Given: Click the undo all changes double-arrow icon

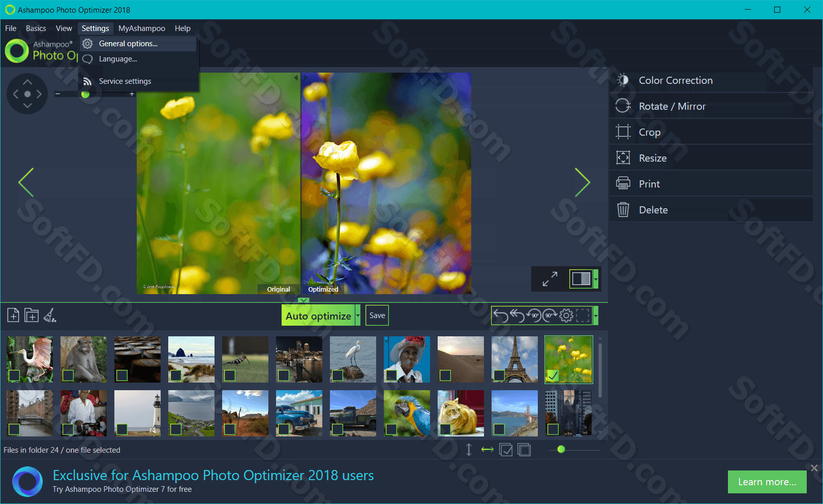Looking at the screenshot, I should tap(517, 316).
